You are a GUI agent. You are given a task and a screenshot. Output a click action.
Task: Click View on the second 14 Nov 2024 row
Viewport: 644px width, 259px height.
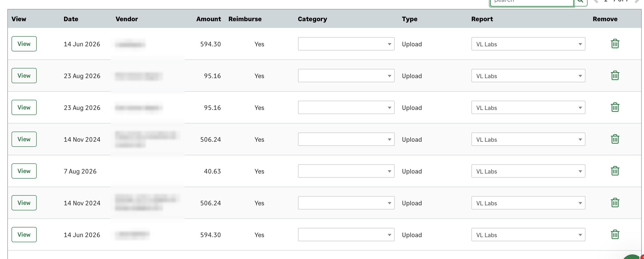pyautogui.click(x=24, y=203)
